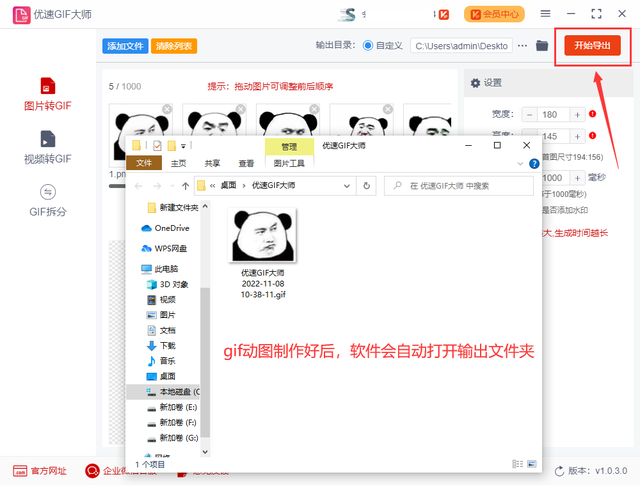Open the 官方网址 official website link
Viewport: 640px width, 486px height.
pos(40,471)
